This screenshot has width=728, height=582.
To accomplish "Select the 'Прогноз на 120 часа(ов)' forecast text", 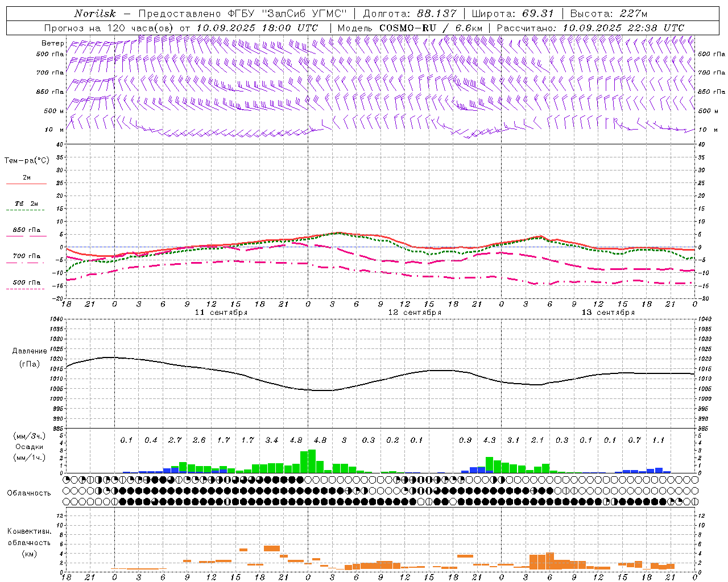I will click(109, 28).
